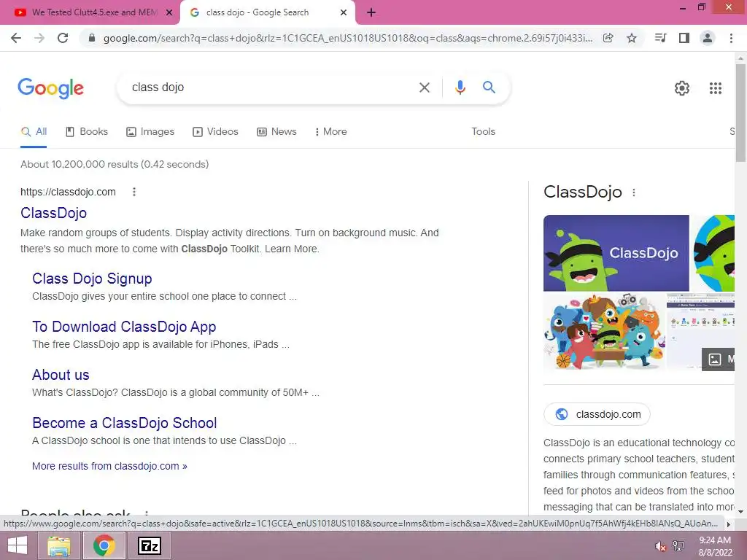Click the About 10,200,000 results text
This screenshot has width=747, height=560.
(115, 164)
